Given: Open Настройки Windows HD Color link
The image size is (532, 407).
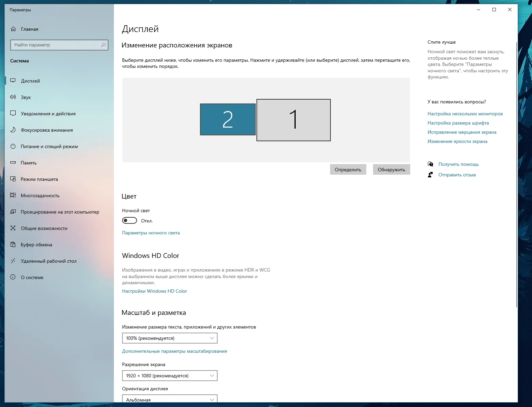Looking at the screenshot, I should (x=154, y=291).
